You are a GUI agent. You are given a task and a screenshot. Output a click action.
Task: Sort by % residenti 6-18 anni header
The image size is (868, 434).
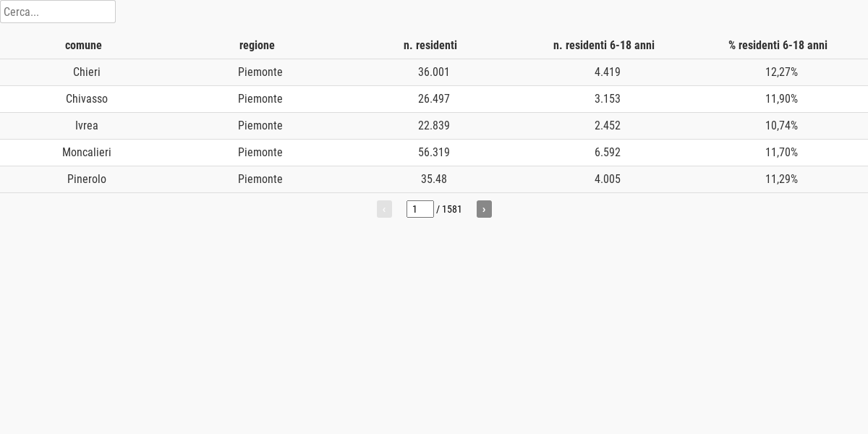[778, 45]
